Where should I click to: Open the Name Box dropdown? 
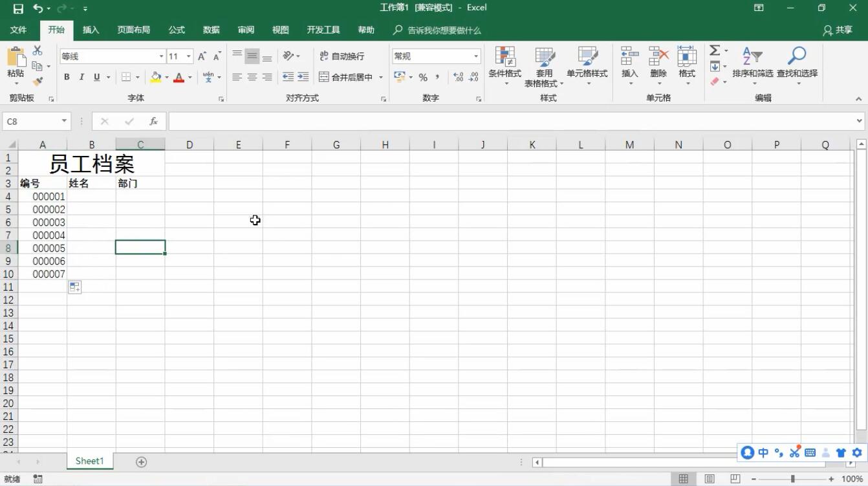point(64,121)
